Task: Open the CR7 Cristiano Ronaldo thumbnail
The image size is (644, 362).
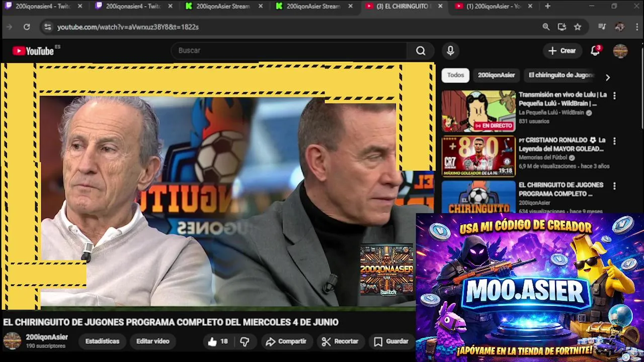Action: pos(478,156)
